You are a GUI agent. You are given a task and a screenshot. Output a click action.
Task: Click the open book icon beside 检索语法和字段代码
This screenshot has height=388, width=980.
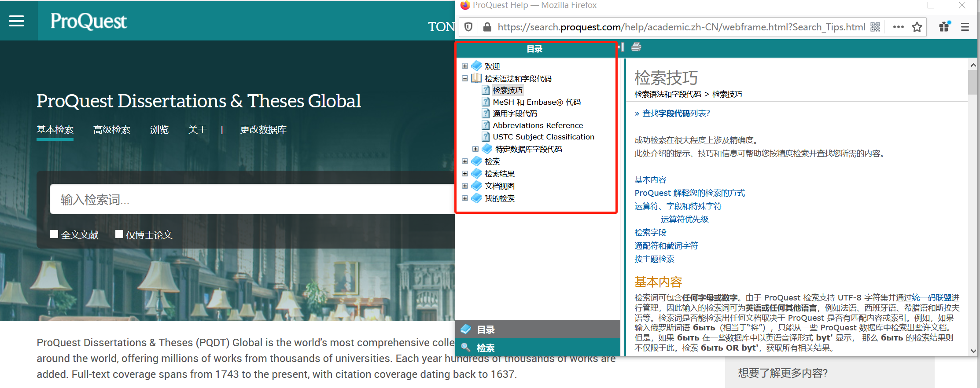pos(476,78)
